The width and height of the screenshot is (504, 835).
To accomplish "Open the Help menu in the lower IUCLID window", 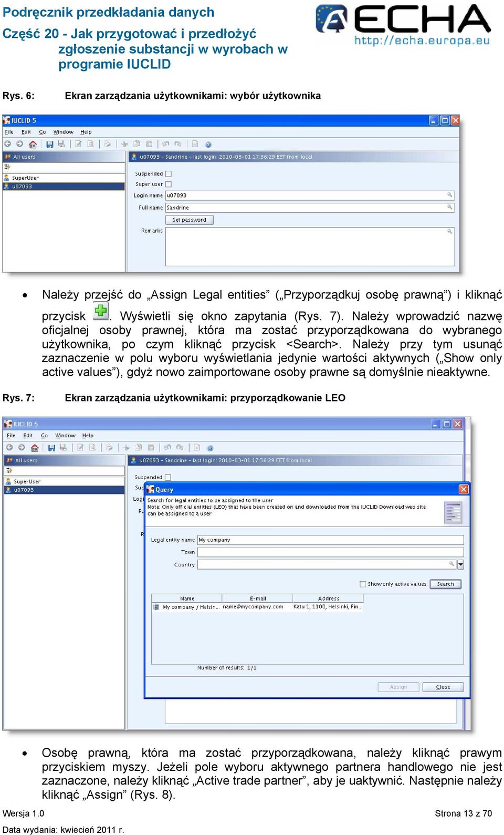I will [x=88, y=436].
